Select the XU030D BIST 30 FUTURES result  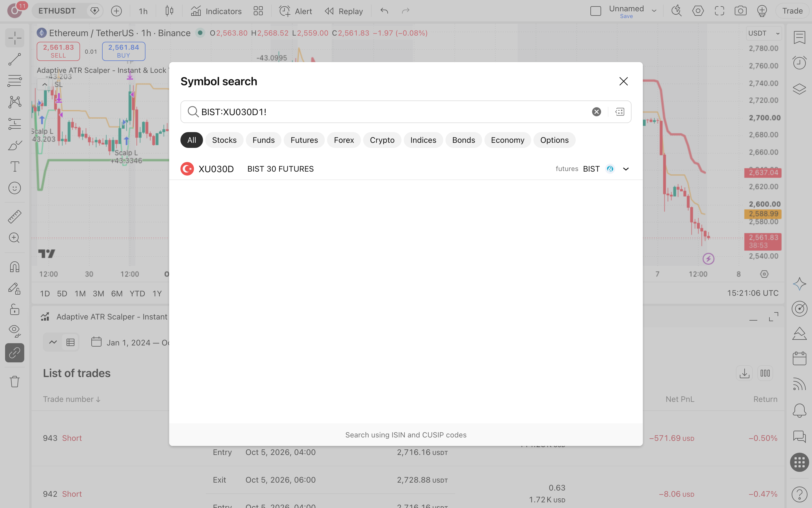click(x=406, y=169)
